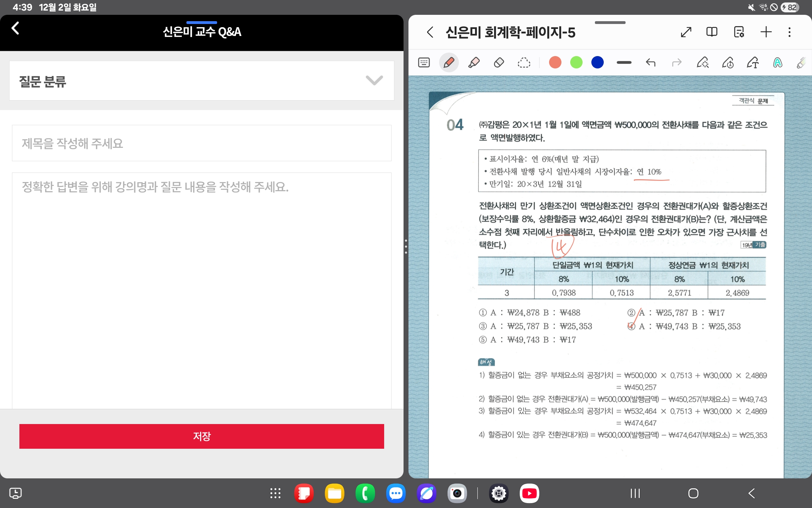Pick the green pen color

click(576, 63)
